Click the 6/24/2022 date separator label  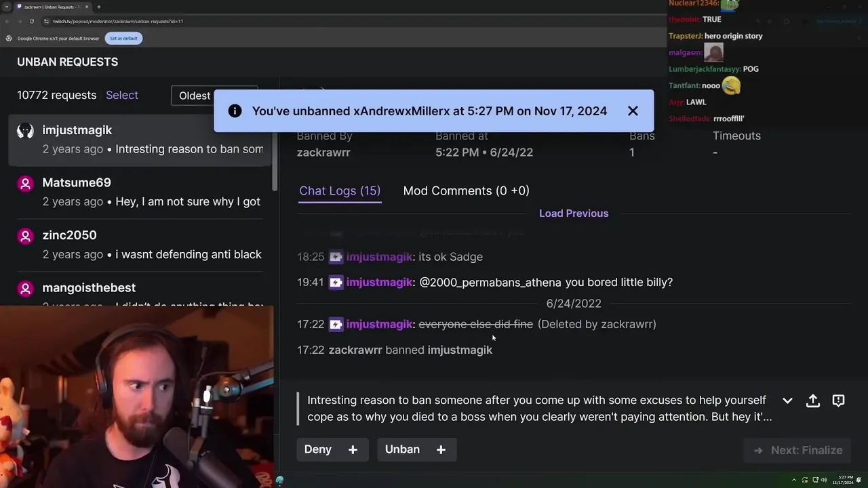click(x=574, y=304)
